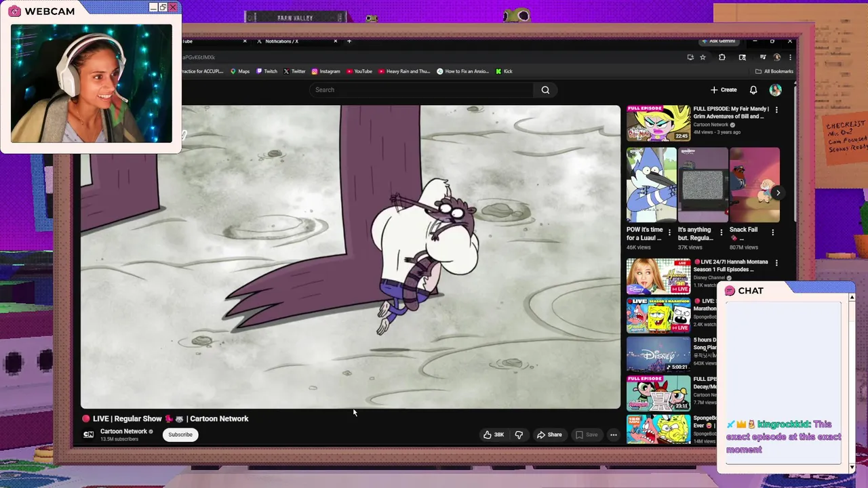Open the YouTube account avatar menu
Screen dimensions: 868x488
coord(775,89)
